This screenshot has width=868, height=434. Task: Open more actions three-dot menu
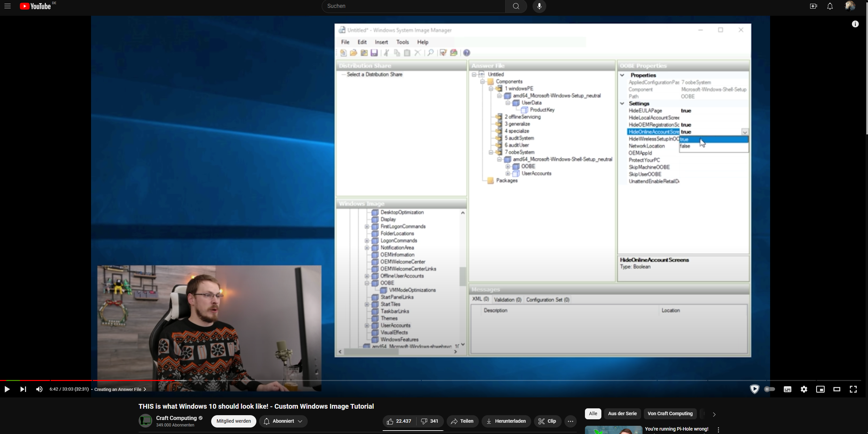(570, 421)
